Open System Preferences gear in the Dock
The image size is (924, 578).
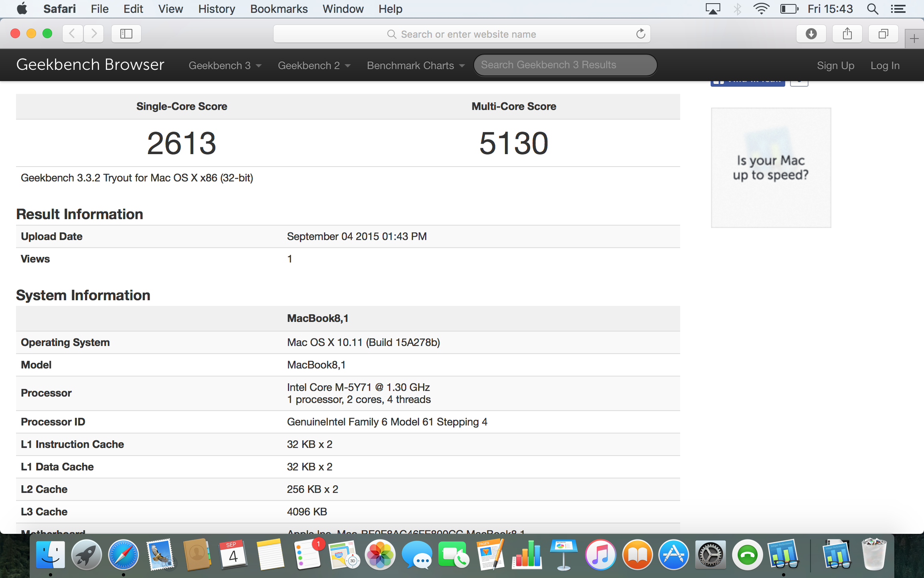[x=710, y=555]
